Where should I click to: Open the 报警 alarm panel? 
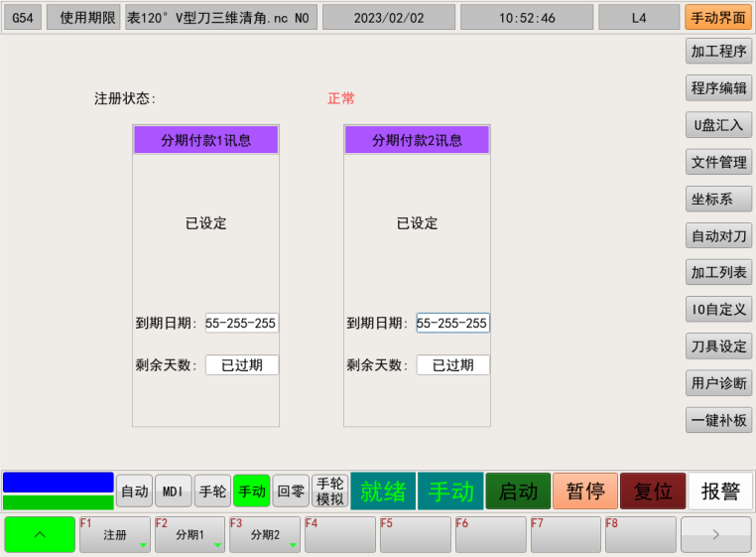[x=720, y=490]
